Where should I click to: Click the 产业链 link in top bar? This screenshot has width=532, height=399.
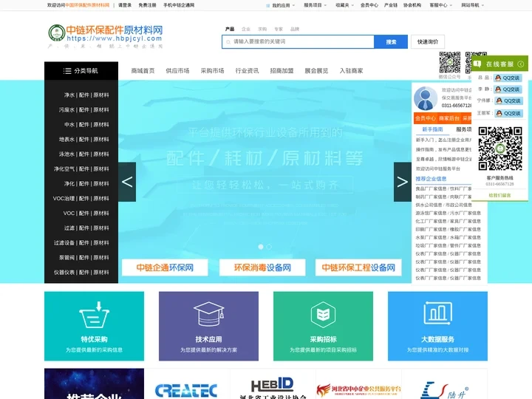pyautogui.click(x=391, y=5)
